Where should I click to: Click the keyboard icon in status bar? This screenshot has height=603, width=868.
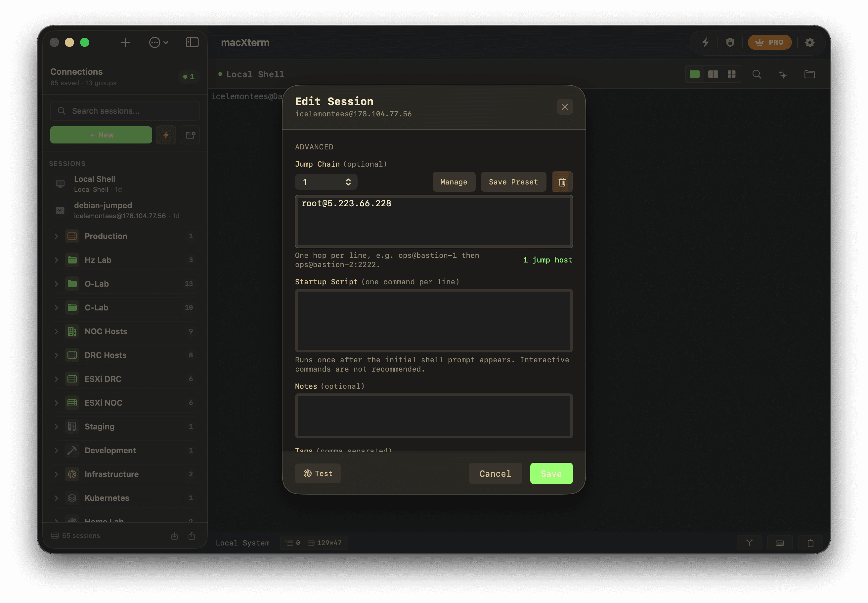click(780, 543)
